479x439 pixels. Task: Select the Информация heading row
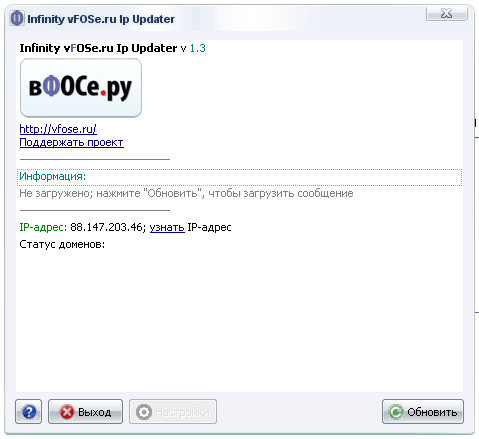tap(239, 177)
